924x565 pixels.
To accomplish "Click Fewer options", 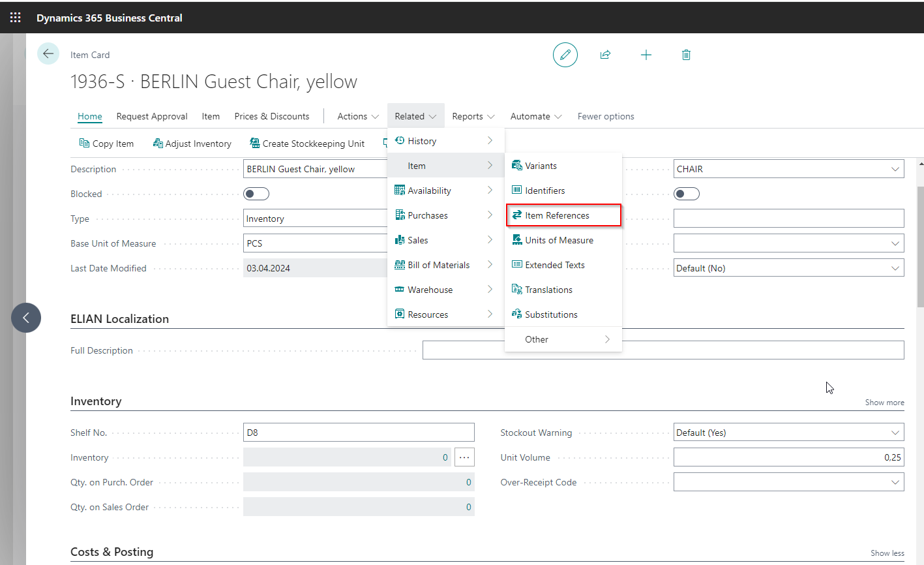I will point(606,116).
